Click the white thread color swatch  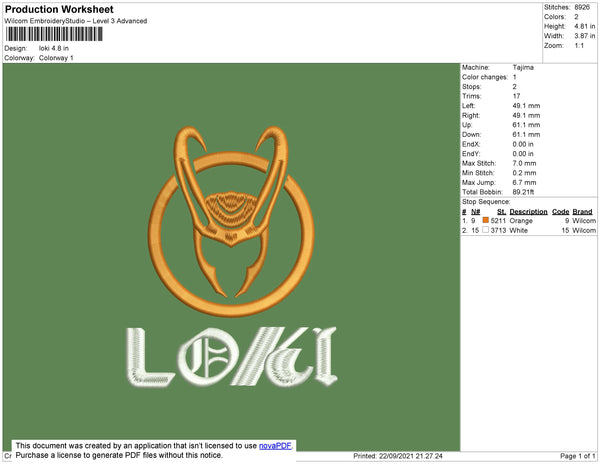(486, 230)
